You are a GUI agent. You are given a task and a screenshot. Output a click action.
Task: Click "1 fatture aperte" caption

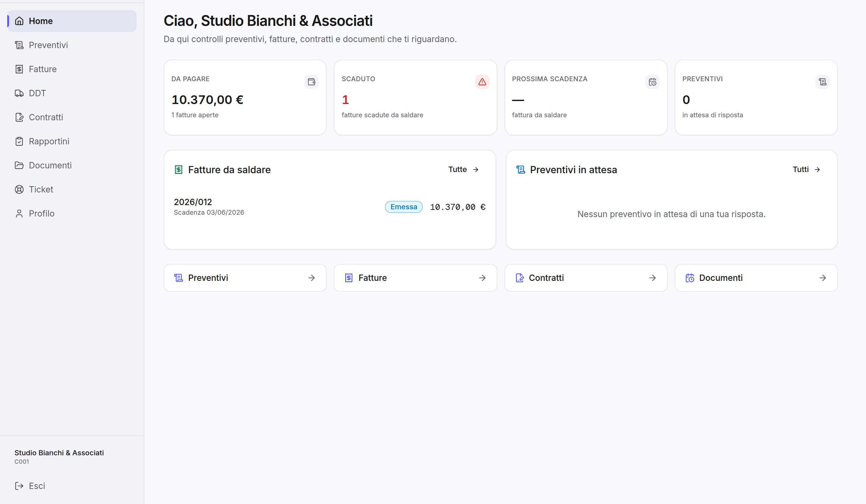tap(195, 115)
